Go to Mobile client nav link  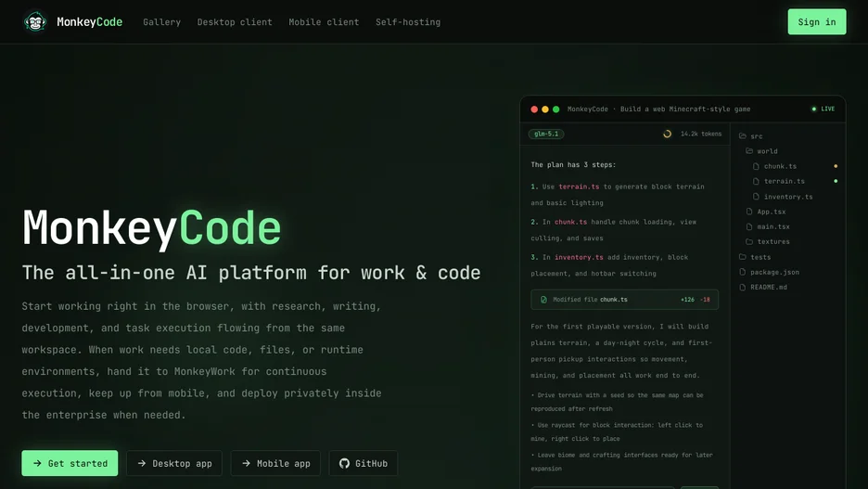tap(324, 22)
